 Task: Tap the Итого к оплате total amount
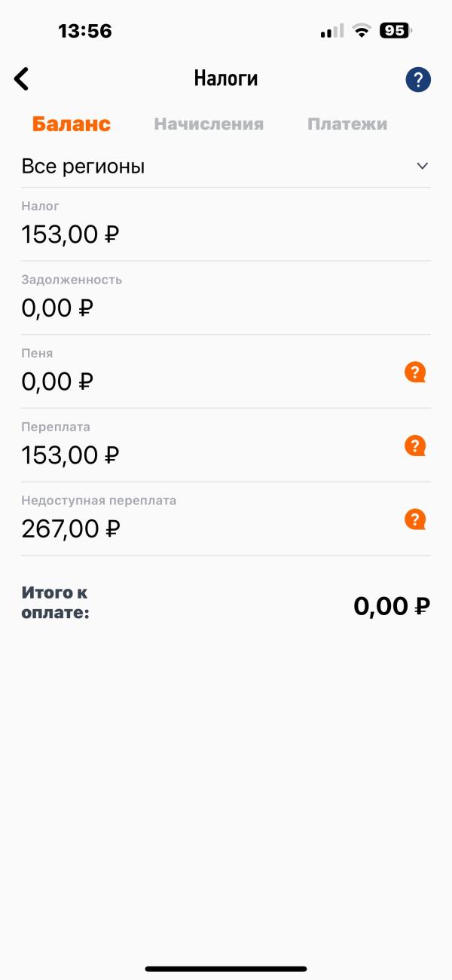click(392, 605)
